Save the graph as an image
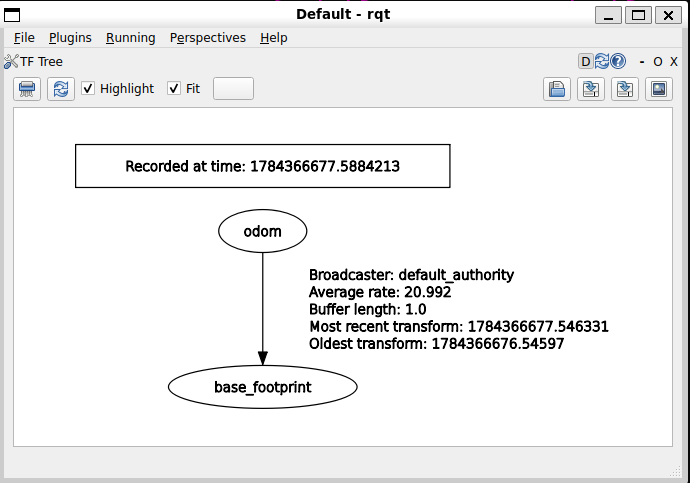This screenshot has width=690, height=483. click(659, 89)
